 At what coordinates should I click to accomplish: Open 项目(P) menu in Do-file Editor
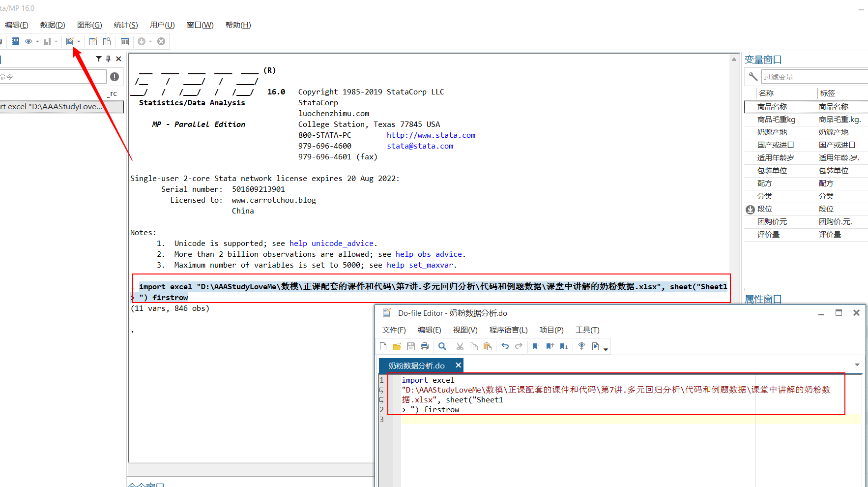coord(551,330)
